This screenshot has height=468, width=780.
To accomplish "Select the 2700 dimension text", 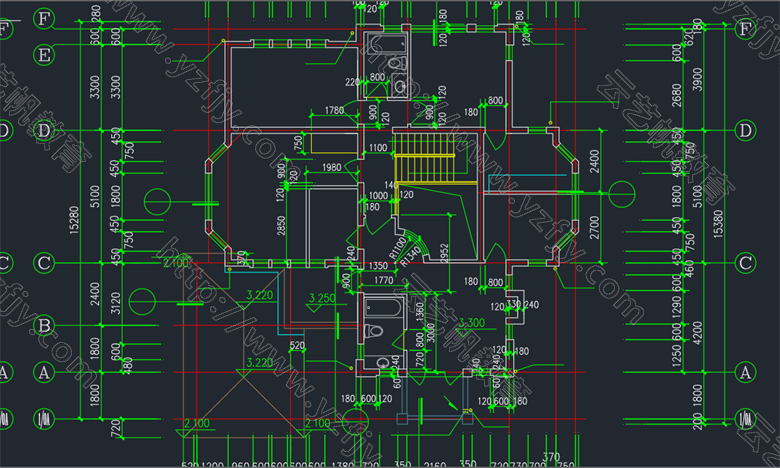I will [x=594, y=227].
